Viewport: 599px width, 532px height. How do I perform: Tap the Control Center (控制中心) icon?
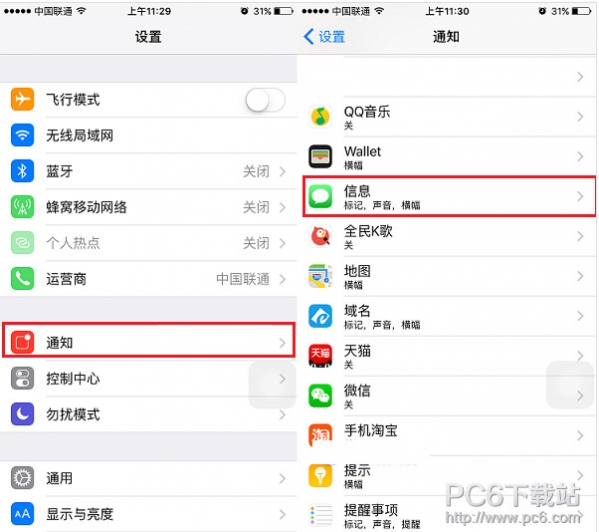pyautogui.click(x=23, y=378)
